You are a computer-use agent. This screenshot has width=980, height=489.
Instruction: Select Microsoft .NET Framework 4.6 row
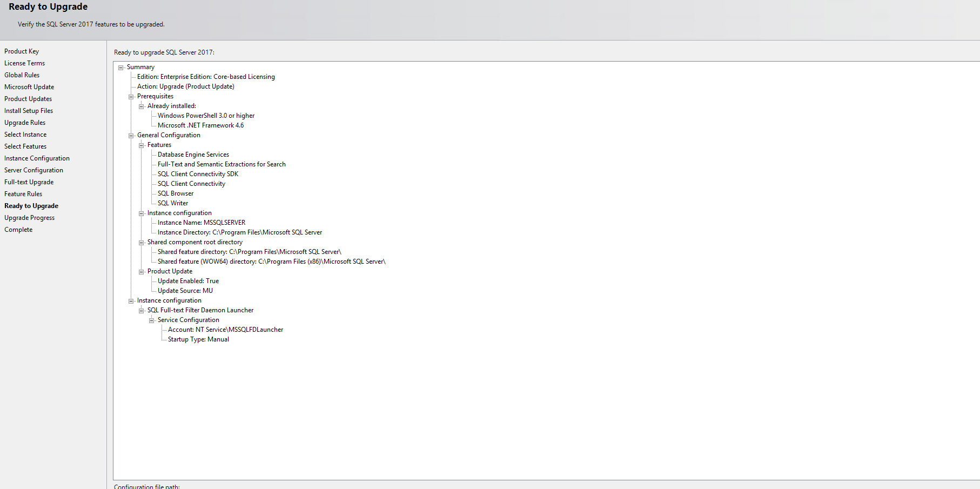tap(200, 125)
